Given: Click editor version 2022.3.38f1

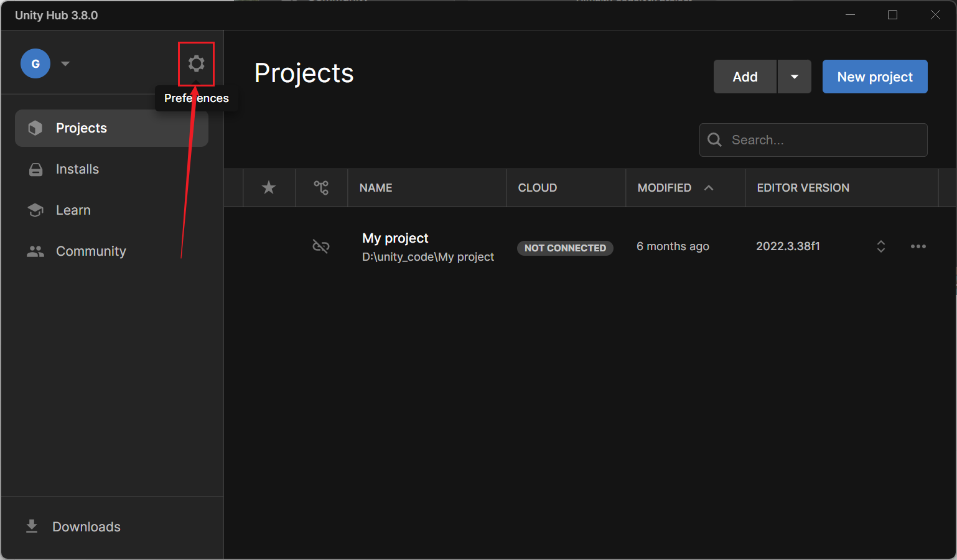Looking at the screenshot, I should point(788,246).
